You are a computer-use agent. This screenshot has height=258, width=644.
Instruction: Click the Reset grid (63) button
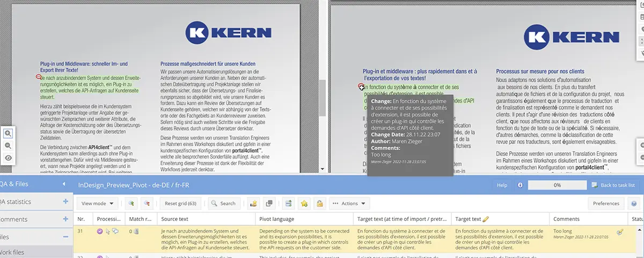pyautogui.click(x=180, y=204)
